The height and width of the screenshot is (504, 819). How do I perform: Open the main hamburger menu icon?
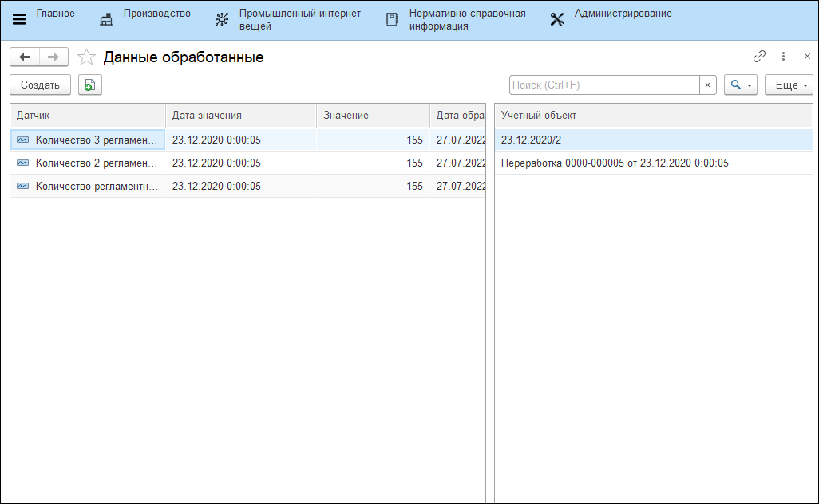[19, 20]
